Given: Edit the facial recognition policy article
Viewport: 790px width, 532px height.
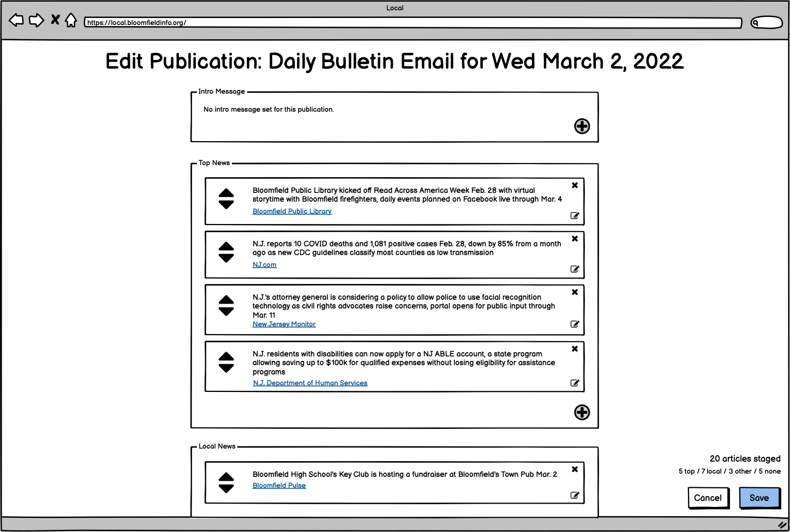Looking at the screenshot, I should pos(574,324).
